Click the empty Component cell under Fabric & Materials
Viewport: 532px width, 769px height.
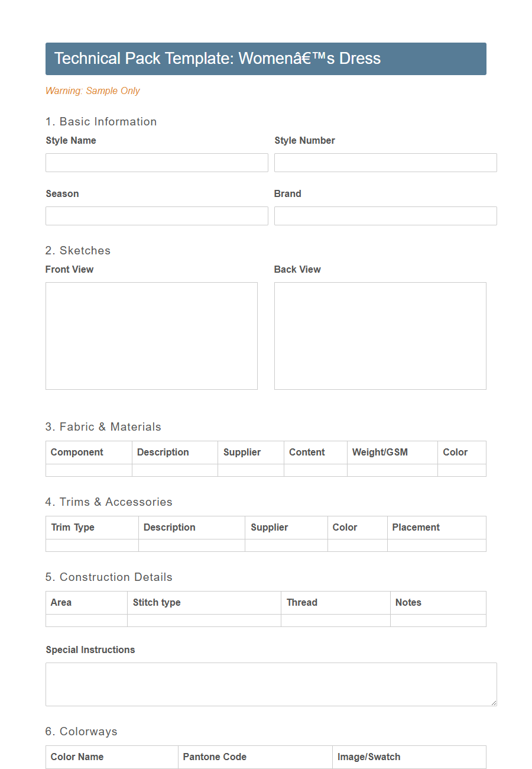pyautogui.click(x=88, y=469)
